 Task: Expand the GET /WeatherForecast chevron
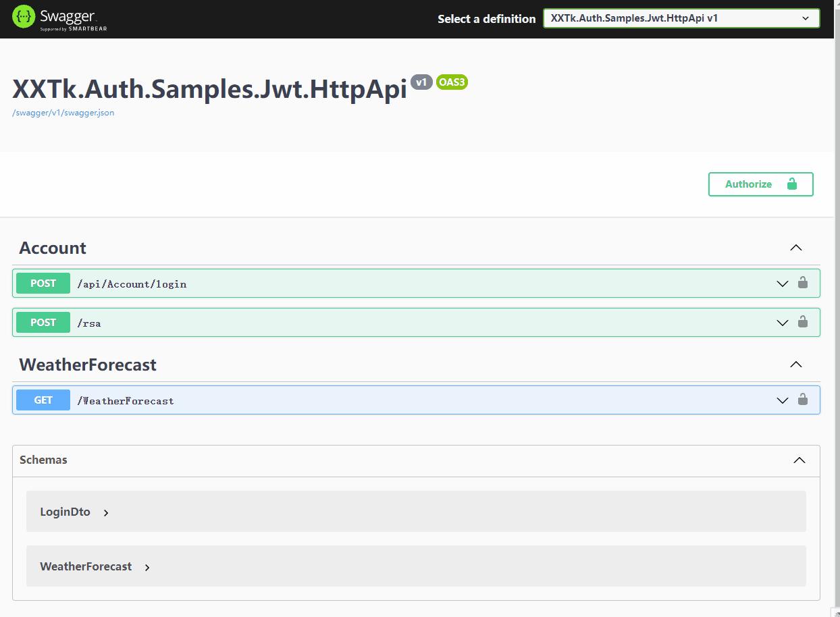click(x=783, y=400)
